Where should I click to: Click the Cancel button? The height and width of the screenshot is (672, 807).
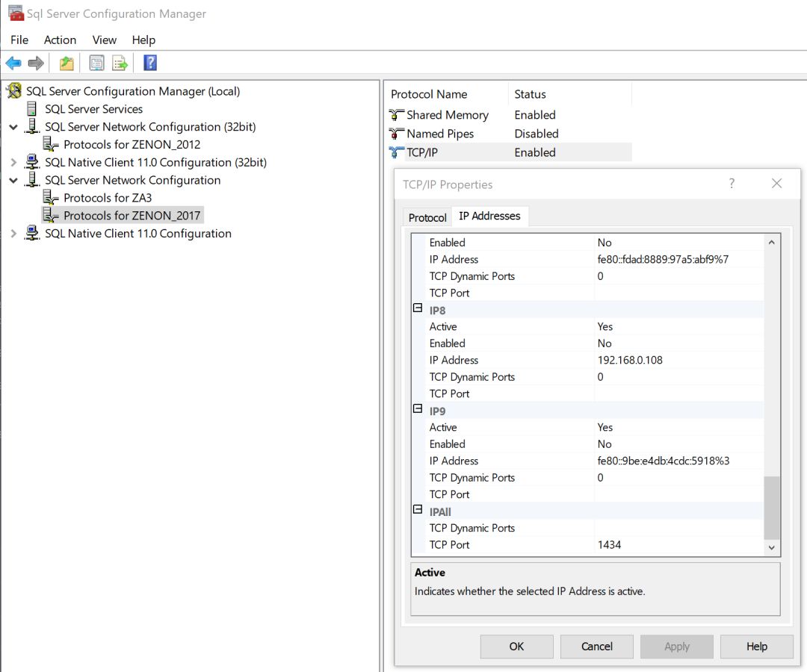coord(597,647)
